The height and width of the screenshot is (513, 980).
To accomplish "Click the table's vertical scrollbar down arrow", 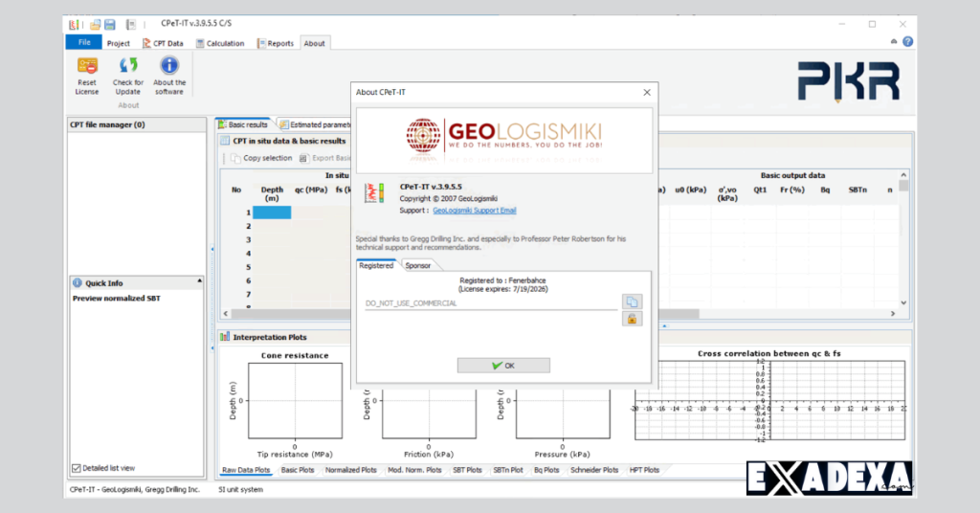I will [903, 303].
